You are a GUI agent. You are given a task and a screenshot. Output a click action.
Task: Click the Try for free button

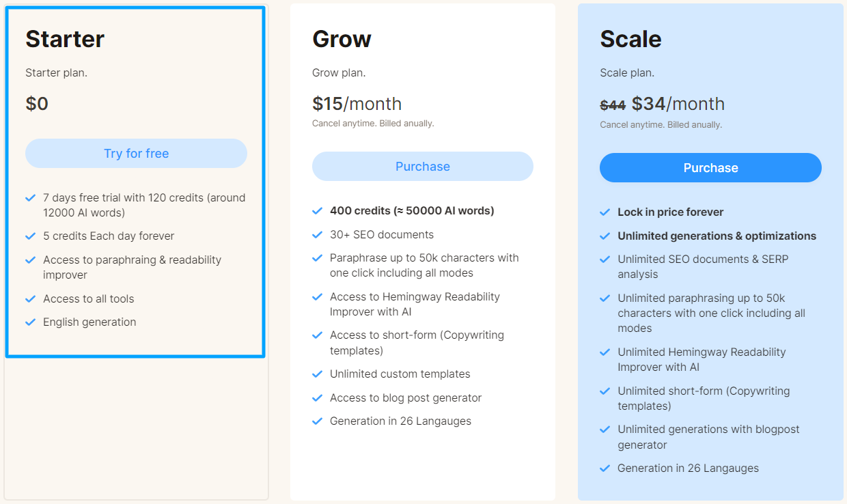(x=136, y=154)
